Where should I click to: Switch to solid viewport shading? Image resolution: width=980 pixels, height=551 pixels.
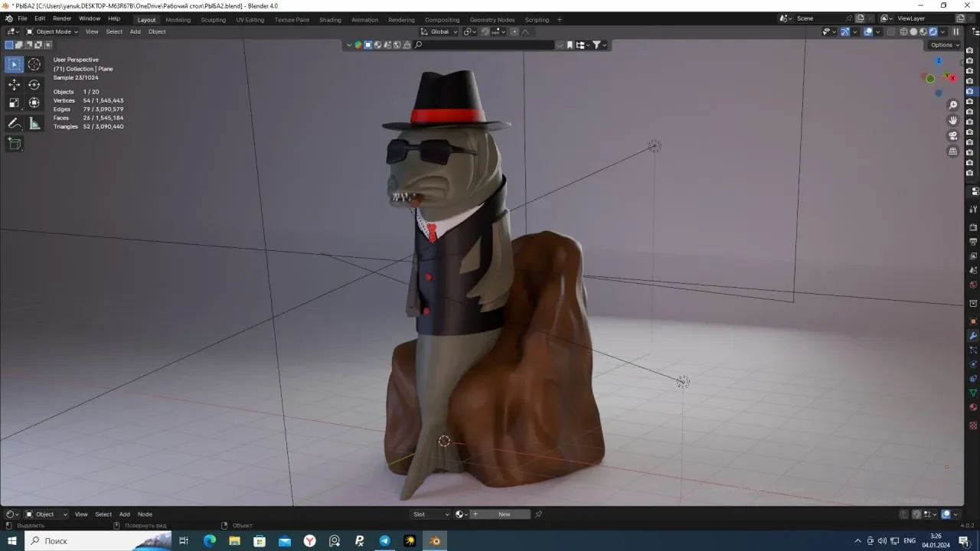pos(913,31)
